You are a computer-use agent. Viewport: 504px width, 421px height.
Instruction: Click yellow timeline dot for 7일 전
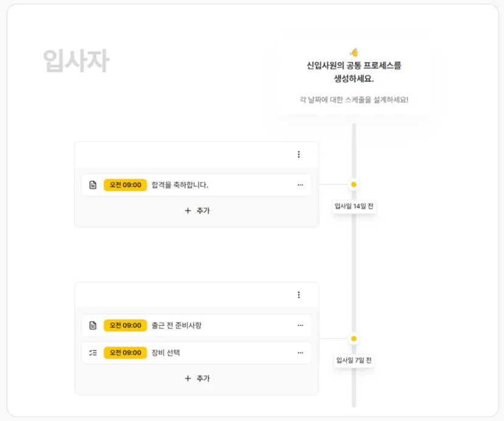[x=354, y=339]
